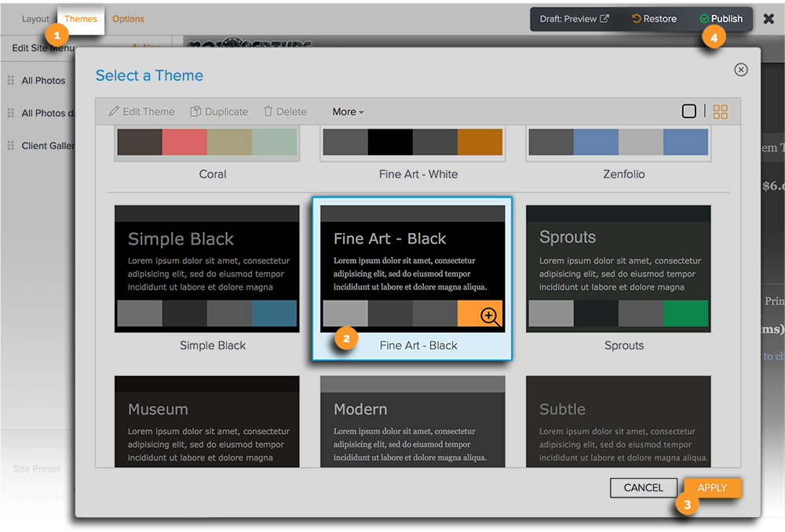Viewport: 785px width, 532px height.
Task: Duplicate the selected theme
Action: pyautogui.click(x=219, y=111)
